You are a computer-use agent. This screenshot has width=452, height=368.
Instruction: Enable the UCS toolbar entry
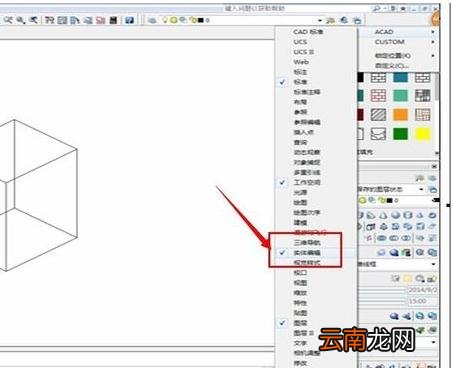coord(315,42)
